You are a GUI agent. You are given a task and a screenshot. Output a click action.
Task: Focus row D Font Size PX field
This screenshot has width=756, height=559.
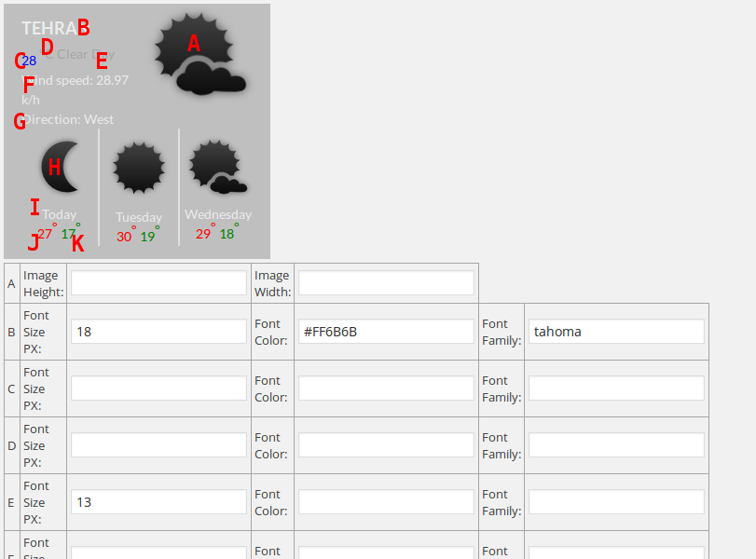(x=158, y=445)
